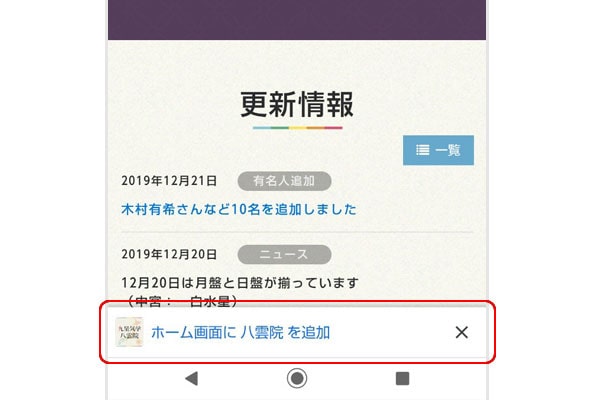Tap the 2019年12月20日 date entry
Viewport: 600px width, 400px height.
[169, 254]
